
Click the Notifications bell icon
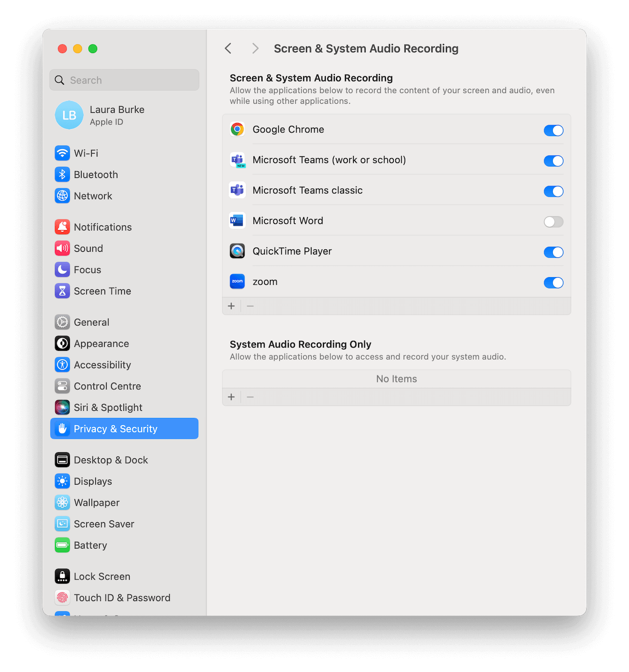(x=62, y=227)
